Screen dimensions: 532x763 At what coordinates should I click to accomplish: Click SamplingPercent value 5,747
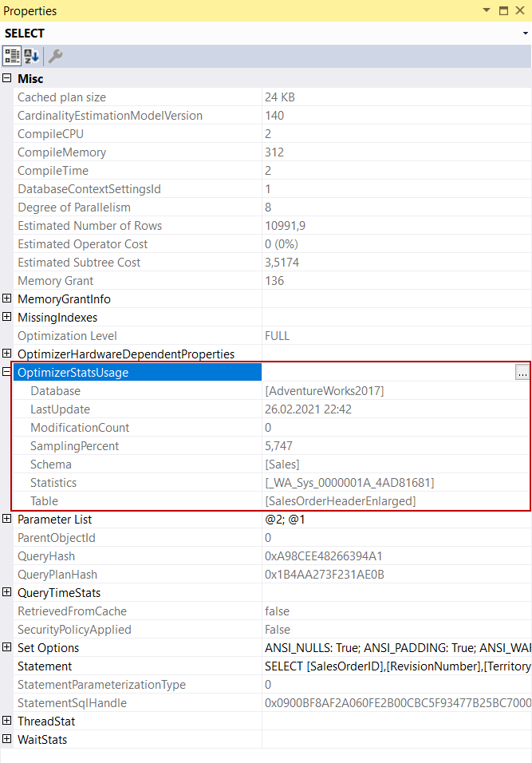[x=278, y=446]
